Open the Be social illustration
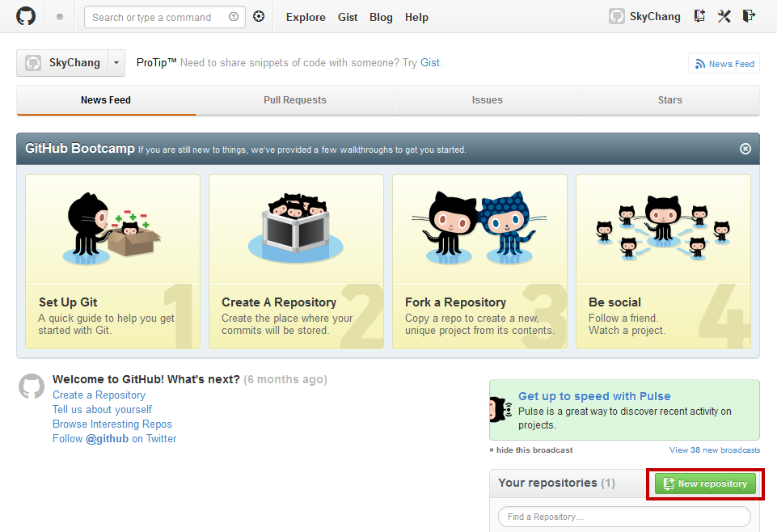The image size is (777, 532). (663, 228)
